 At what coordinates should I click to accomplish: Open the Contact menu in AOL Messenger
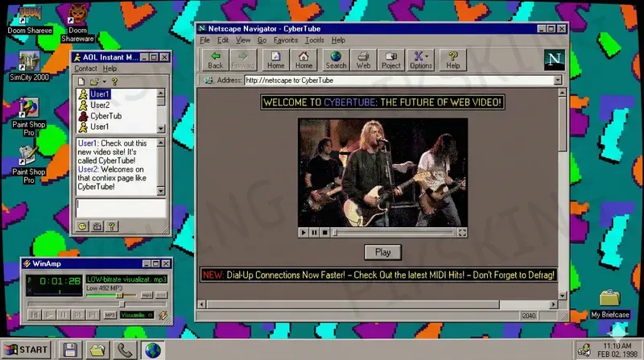[85, 68]
